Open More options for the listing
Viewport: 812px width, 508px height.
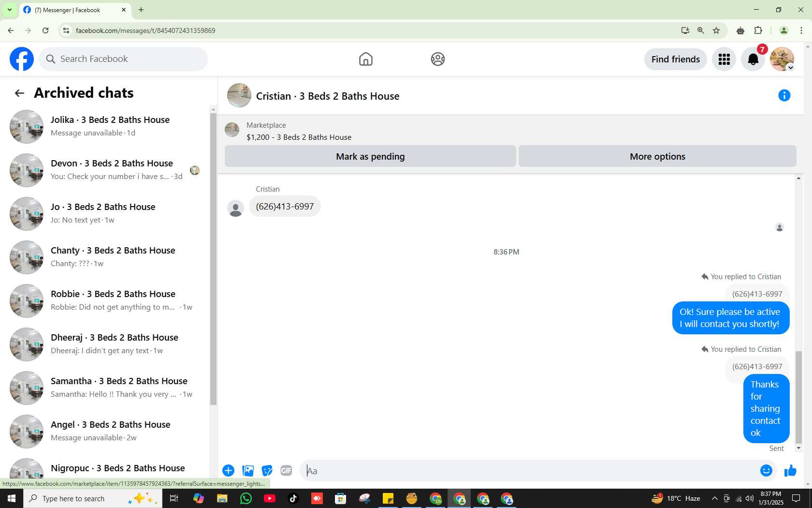[x=657, y=156]
